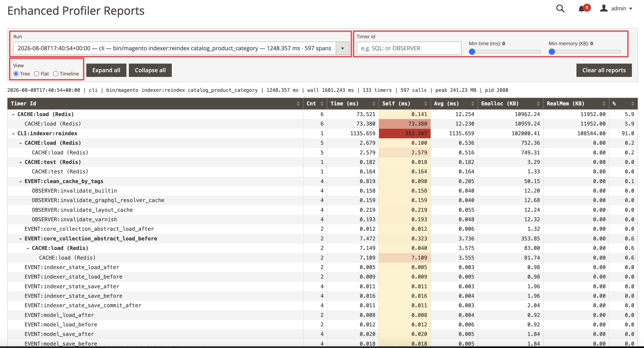
Task: Click the Expand all button
Action: [106, 70]
